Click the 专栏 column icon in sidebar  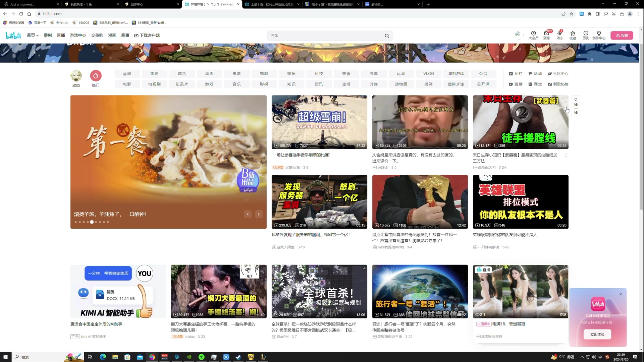click(x=511, y=73)
